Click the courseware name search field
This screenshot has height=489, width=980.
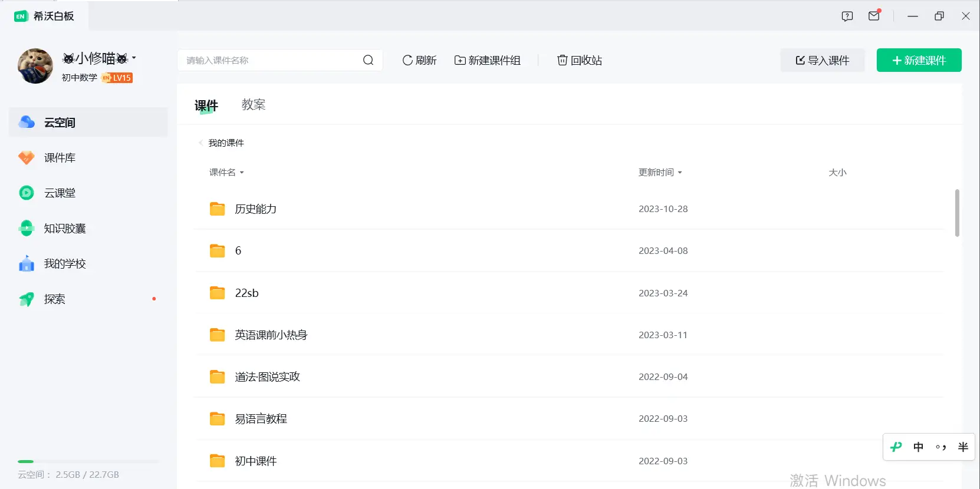tap(271, 60)
